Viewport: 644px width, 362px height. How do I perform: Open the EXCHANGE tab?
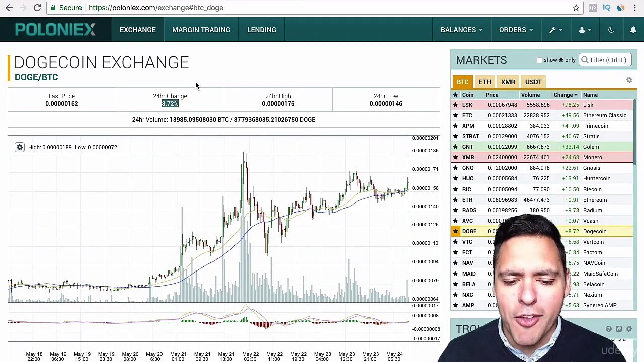(138, 30)
